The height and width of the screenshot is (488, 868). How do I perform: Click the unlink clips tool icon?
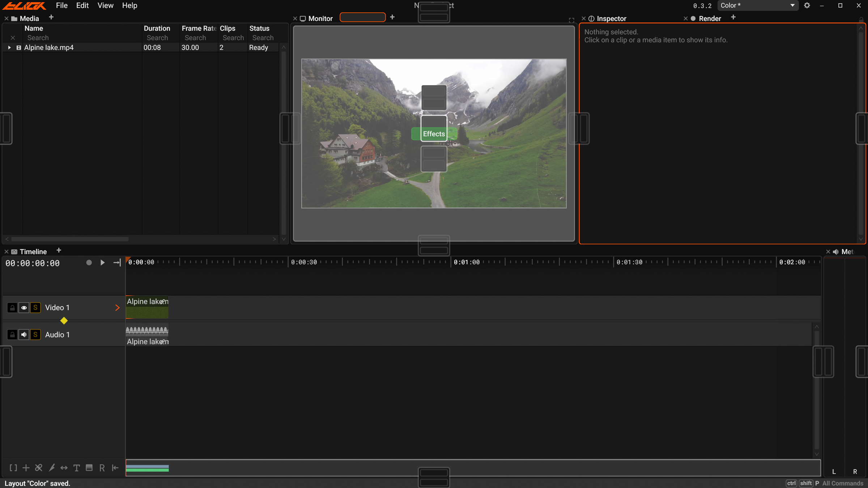tap(39, 468)
